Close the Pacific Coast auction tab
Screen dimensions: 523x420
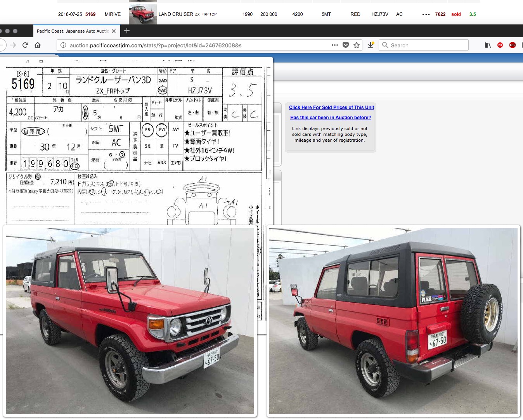114,31
